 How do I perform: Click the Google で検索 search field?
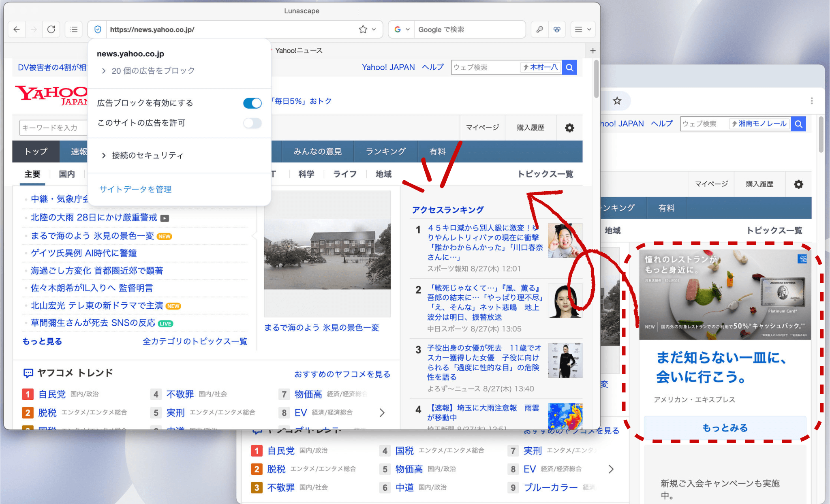click(x=470, y=29)
